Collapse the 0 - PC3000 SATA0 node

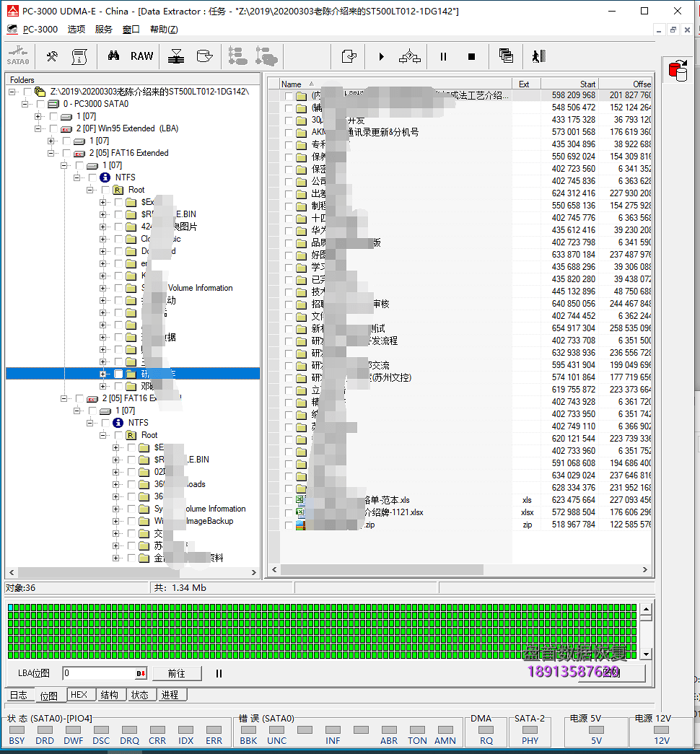point(25,104)
